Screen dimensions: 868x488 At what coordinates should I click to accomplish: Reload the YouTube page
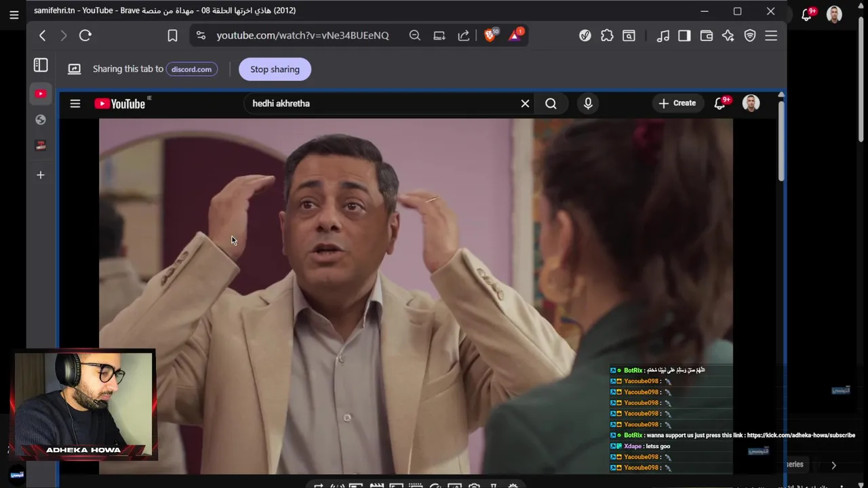click(85, 35)
